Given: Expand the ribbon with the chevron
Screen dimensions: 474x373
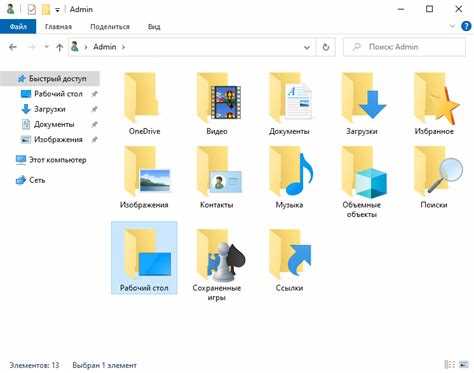Looking at the screenshot, I should [452, 26].
